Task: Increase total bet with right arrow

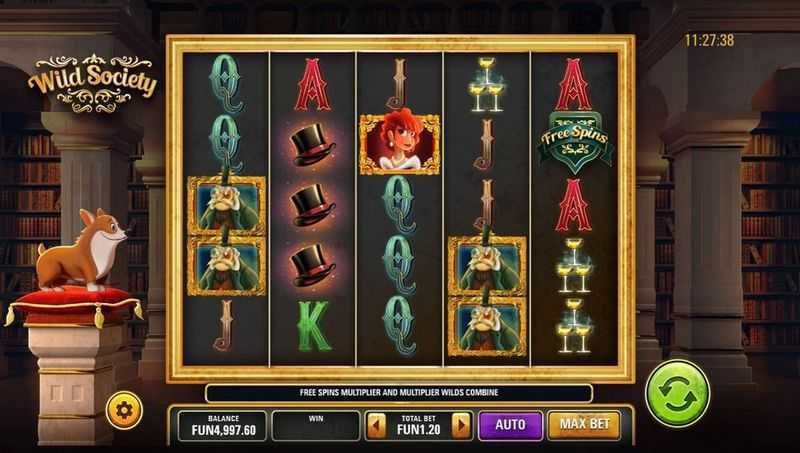Action: (461, 425)
